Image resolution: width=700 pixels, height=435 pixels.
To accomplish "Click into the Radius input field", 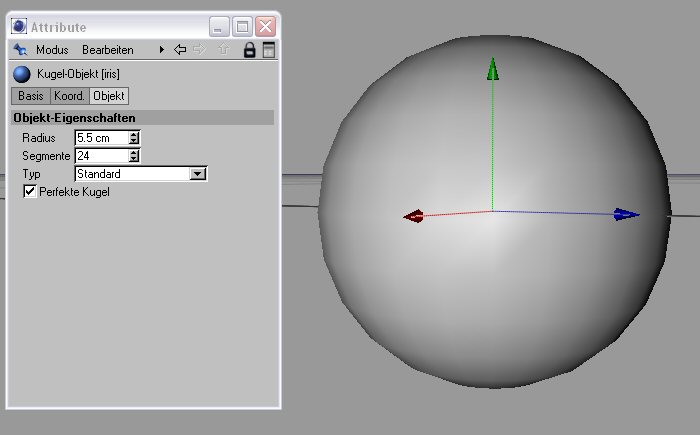I will click(x=100, y=138).
